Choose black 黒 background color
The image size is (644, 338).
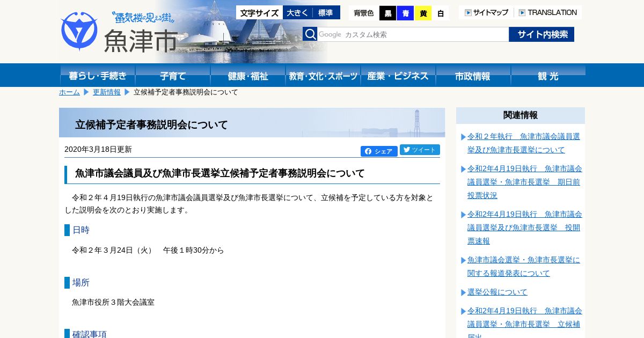(x=387, y=13)
